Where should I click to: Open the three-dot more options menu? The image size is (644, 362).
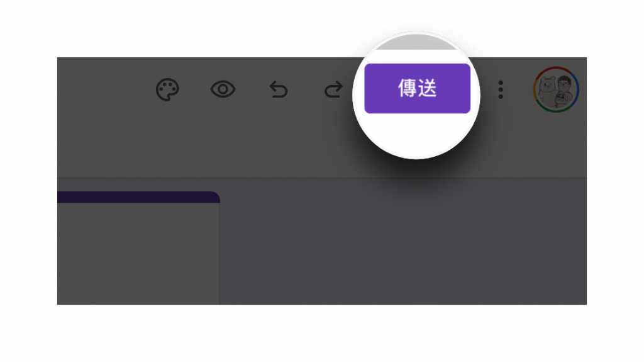click(x=501, y=89)
